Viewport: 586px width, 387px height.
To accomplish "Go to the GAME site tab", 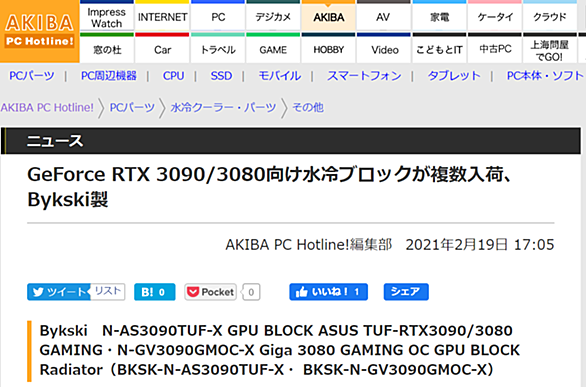I will point(273,49).
